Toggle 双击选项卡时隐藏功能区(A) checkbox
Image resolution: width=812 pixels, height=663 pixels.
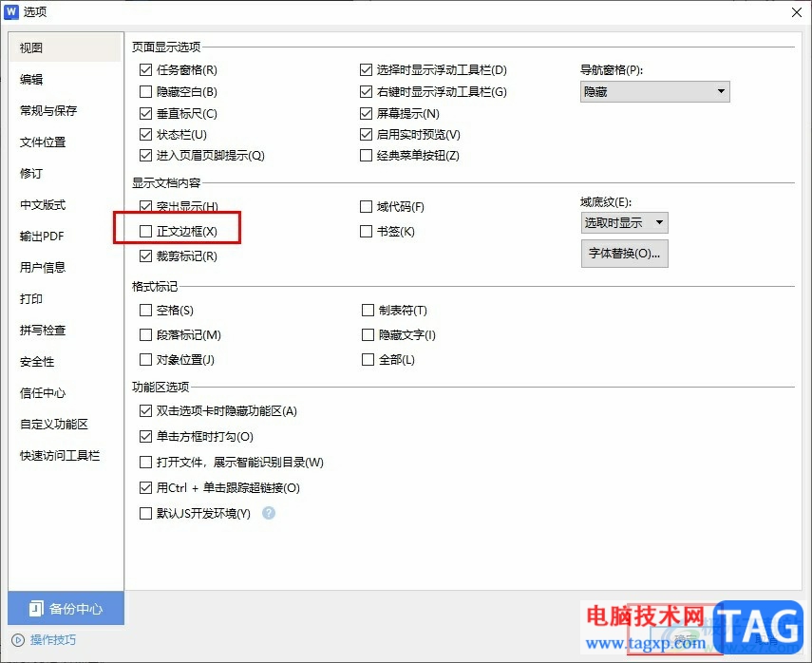[145, 410]
